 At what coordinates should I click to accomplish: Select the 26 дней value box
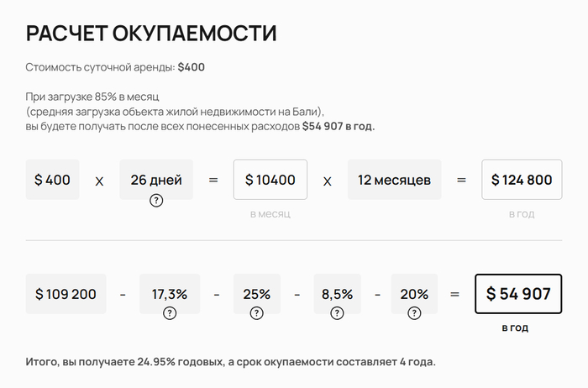point(156,180)
